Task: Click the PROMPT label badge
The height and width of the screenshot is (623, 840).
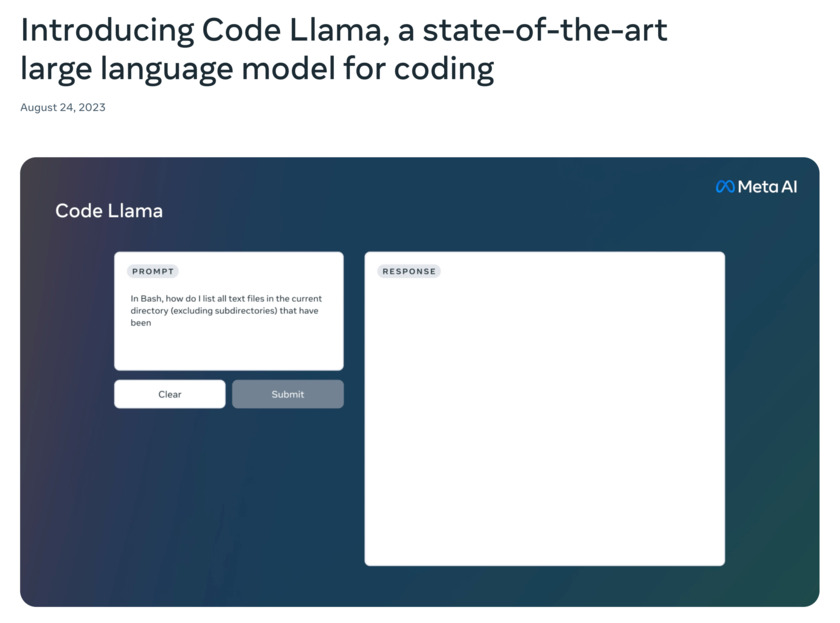Action: click(153, 271)
